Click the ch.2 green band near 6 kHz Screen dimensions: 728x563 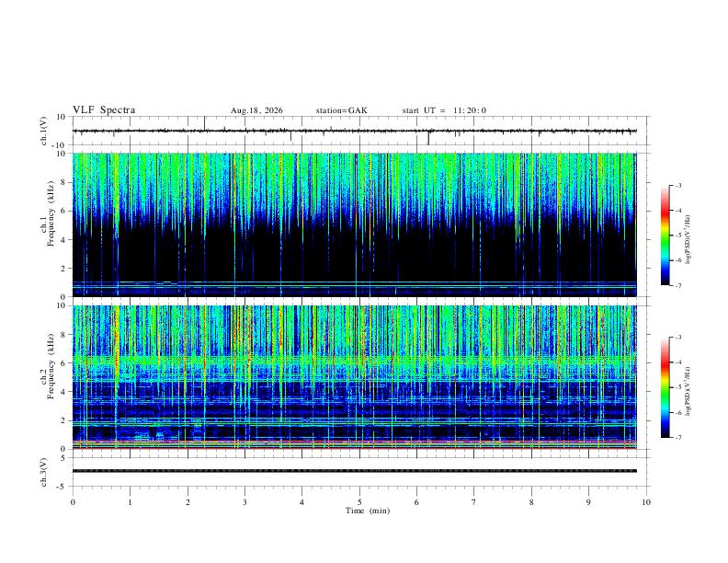point(355,360)
